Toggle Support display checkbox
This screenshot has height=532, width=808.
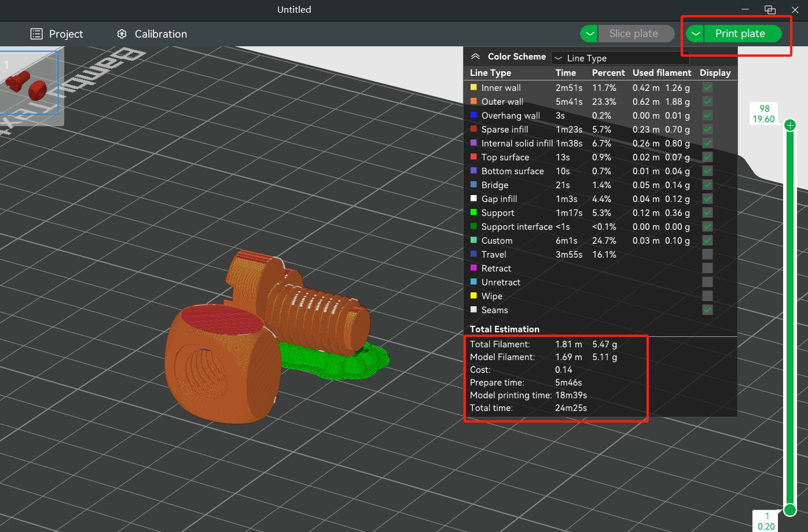(x=707, y=212)
